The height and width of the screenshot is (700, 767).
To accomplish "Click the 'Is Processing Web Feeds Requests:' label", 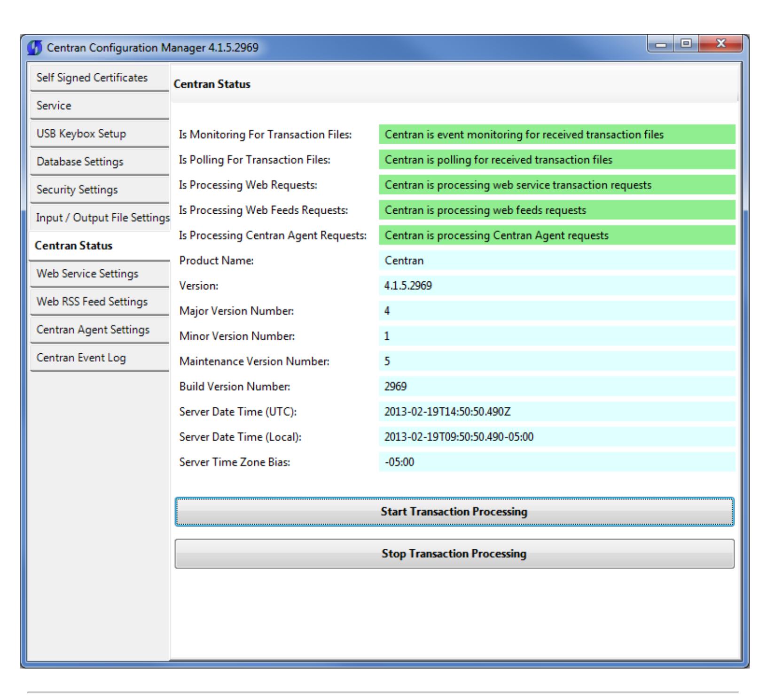I will point(264,210).
